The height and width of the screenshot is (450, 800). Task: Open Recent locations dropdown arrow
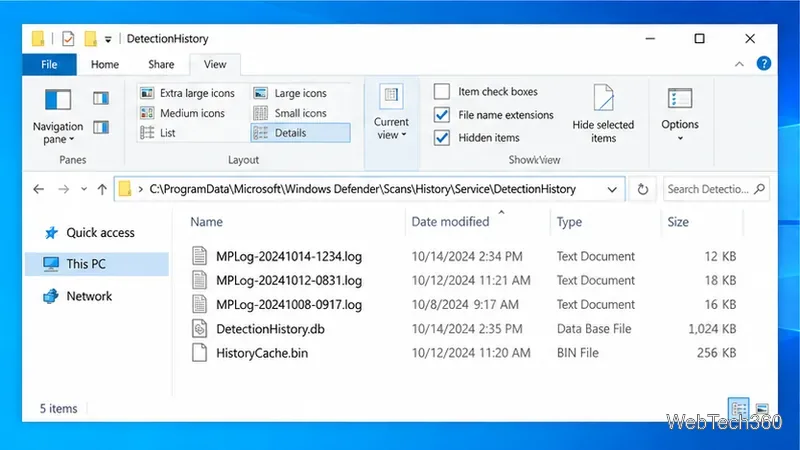84,189
